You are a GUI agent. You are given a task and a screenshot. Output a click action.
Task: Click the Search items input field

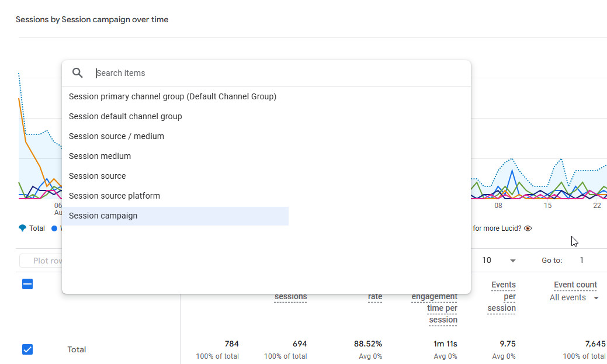(x=280, y=73)
